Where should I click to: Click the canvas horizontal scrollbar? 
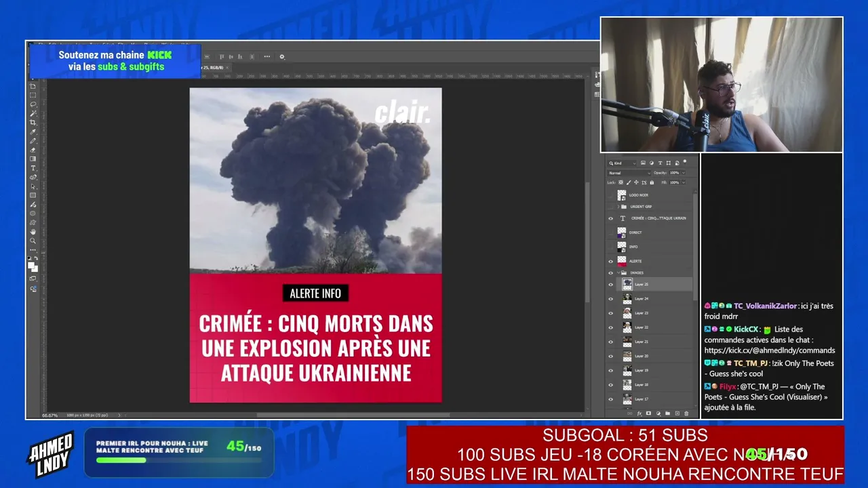tap(353, 415)
